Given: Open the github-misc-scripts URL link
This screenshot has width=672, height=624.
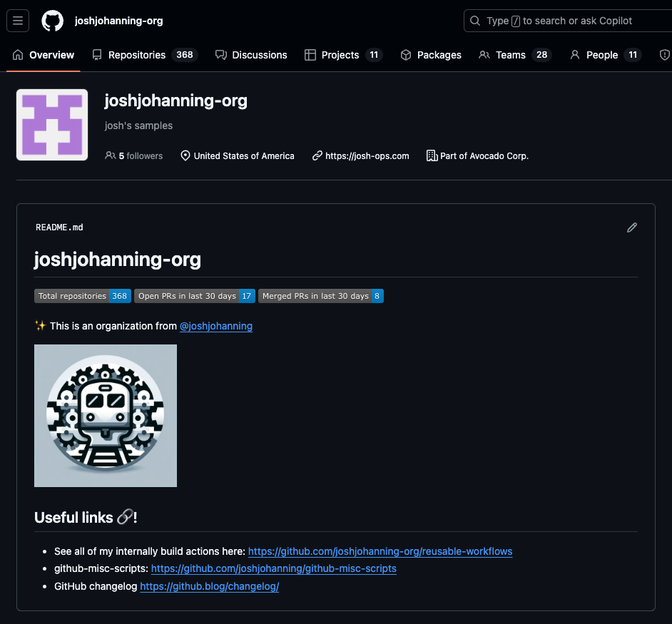Looking at the screenshot, I should point(274,568).
